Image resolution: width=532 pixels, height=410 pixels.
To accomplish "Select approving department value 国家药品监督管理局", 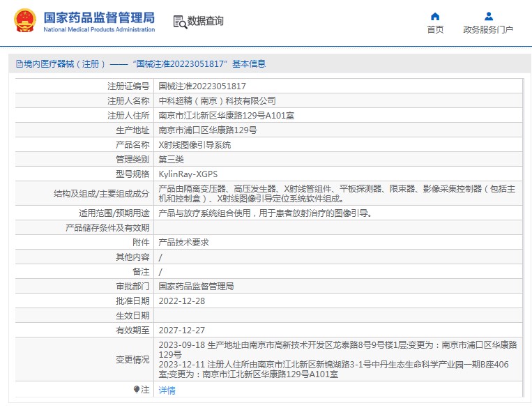I will 196,287.
